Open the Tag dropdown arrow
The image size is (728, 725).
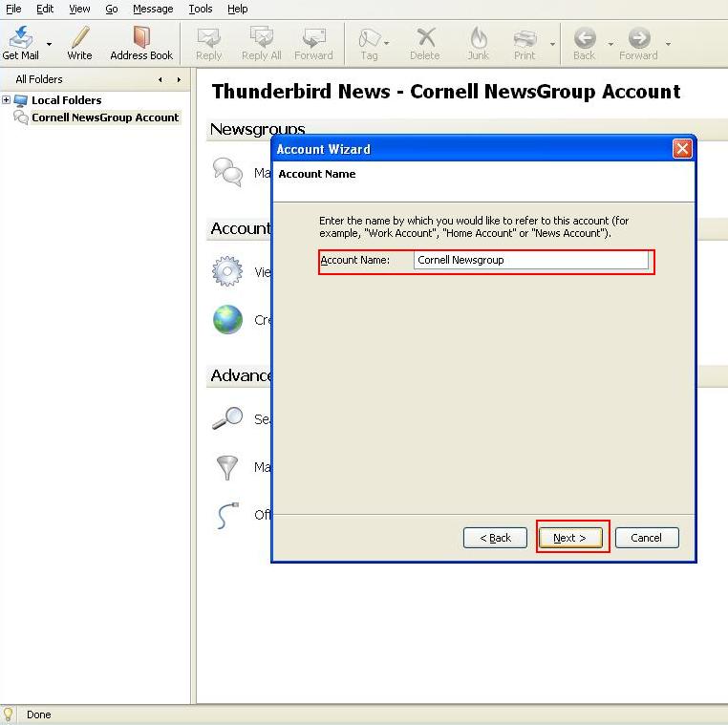coord(387,44)
